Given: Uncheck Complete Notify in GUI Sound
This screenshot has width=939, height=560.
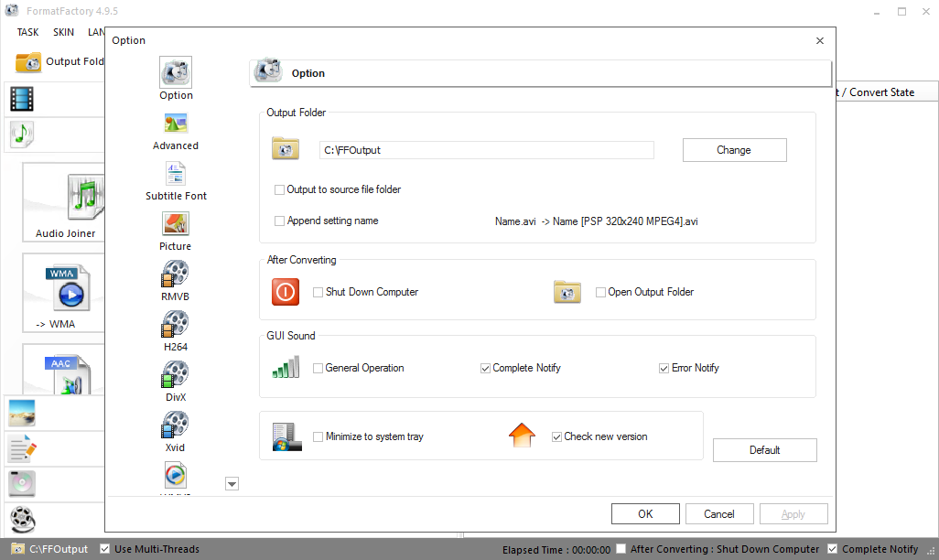Looking at the screenshot, I should [485, 369].
